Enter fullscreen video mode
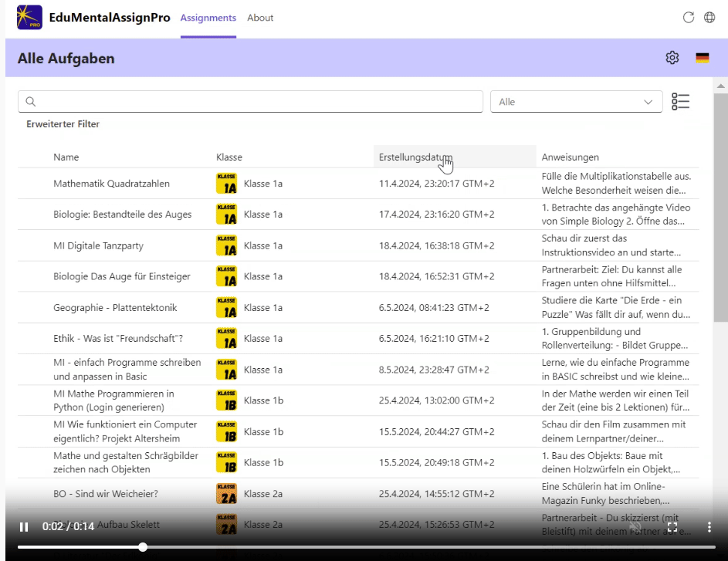Screen dimensions: 728x561 click(x=672, y=527)
